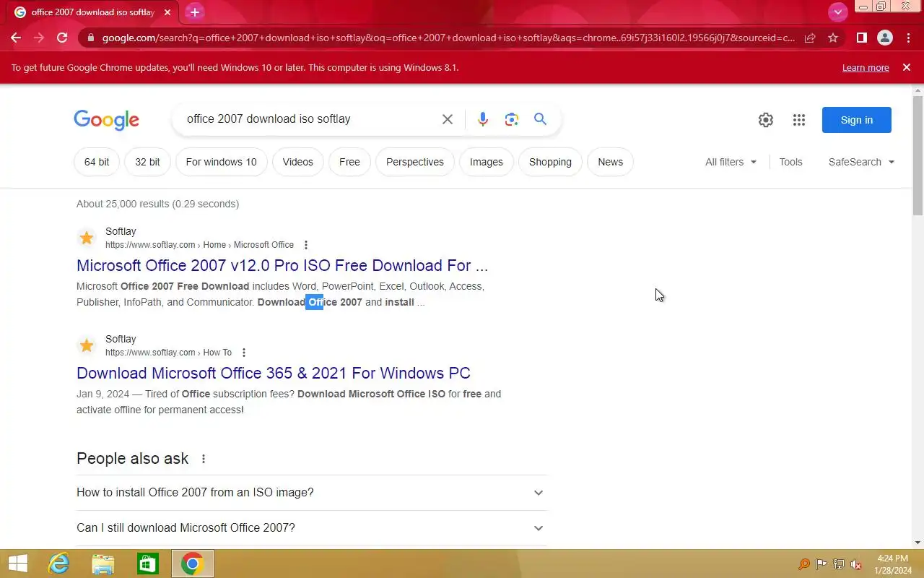Select the 64 bit filter chip
Viewport: 924px width, 578px height.
tap(97, 162)
